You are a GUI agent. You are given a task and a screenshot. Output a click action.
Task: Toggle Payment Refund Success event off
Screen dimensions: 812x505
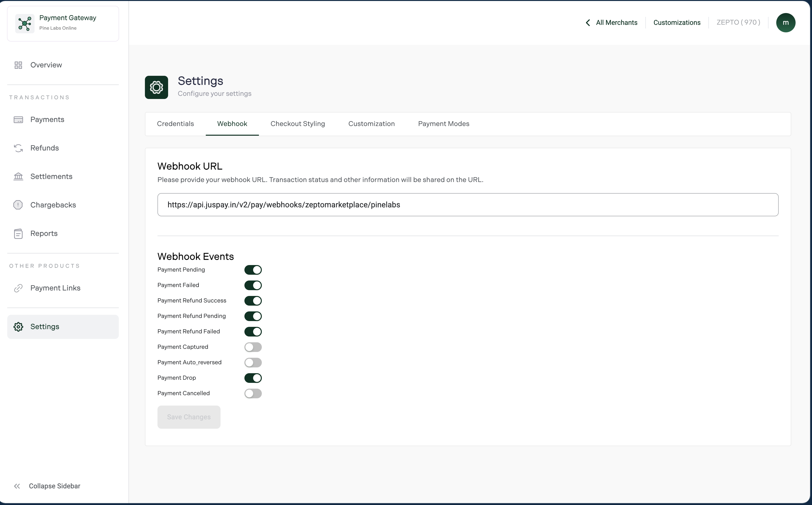click(253, 301)
